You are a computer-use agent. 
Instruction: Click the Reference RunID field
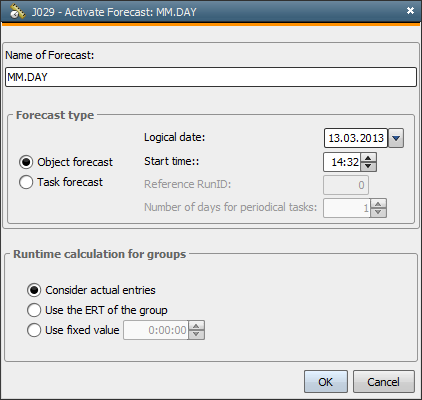point(346,185)
